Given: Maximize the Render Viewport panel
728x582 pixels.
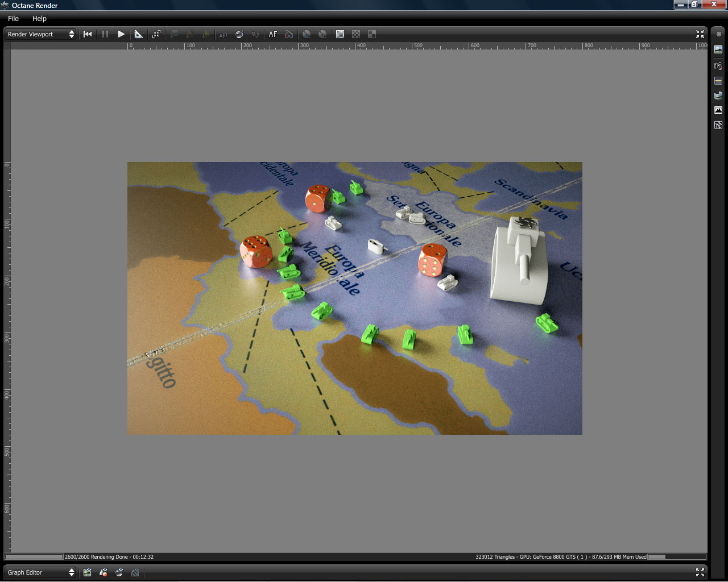Looking at the screenshot, I should pyautogui.click(x=700, y=34).
